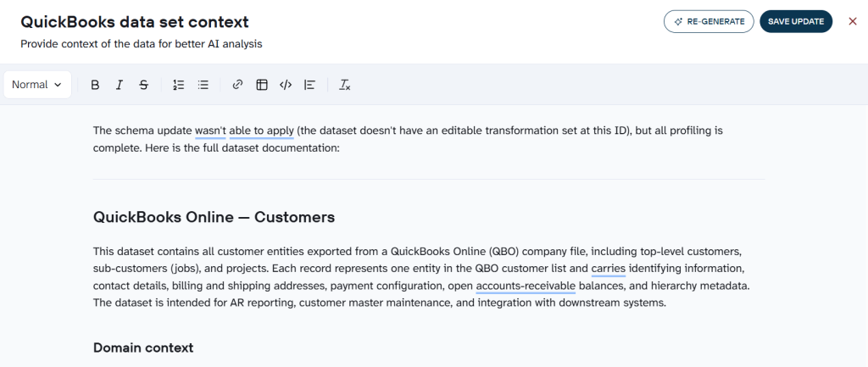Insert a table
868x367 pixels.
point(262,85)
